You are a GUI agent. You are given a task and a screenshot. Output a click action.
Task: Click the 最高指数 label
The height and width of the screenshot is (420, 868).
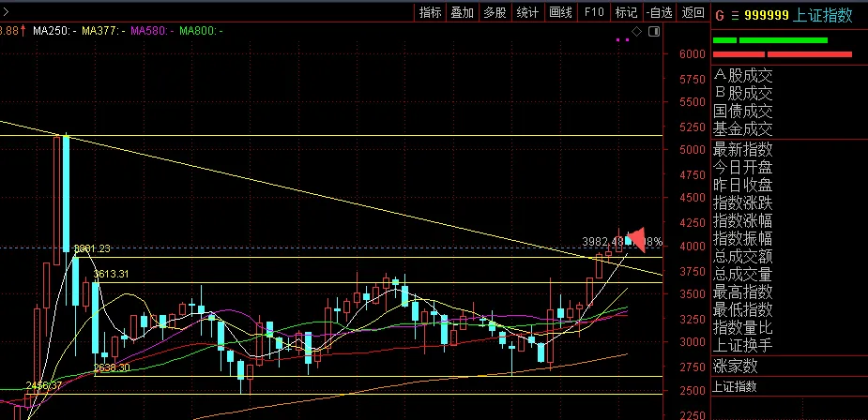[743, 292]
